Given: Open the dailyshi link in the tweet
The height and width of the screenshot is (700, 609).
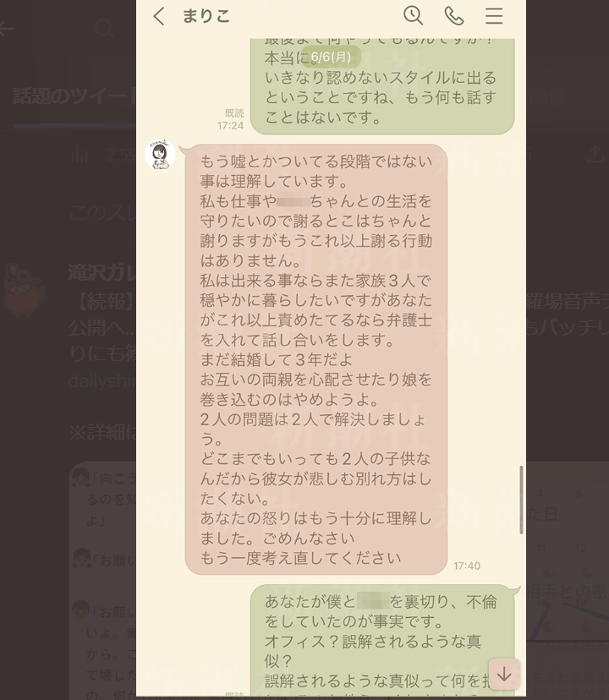Looking at the screenshot, I should pyautogui.click(x=102, y=380).
